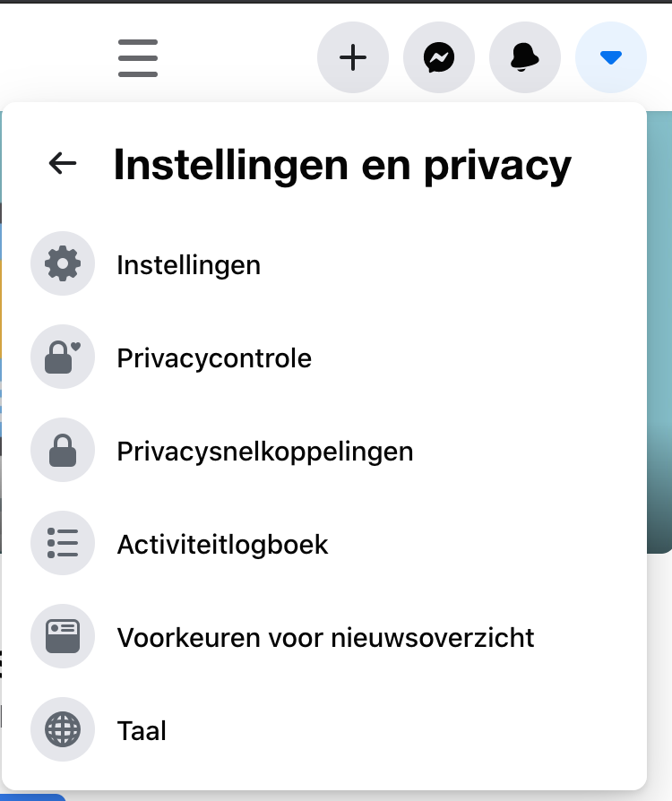The image size is (672, 801).
Task: Click the plus create button
Action: click(353, 58)
